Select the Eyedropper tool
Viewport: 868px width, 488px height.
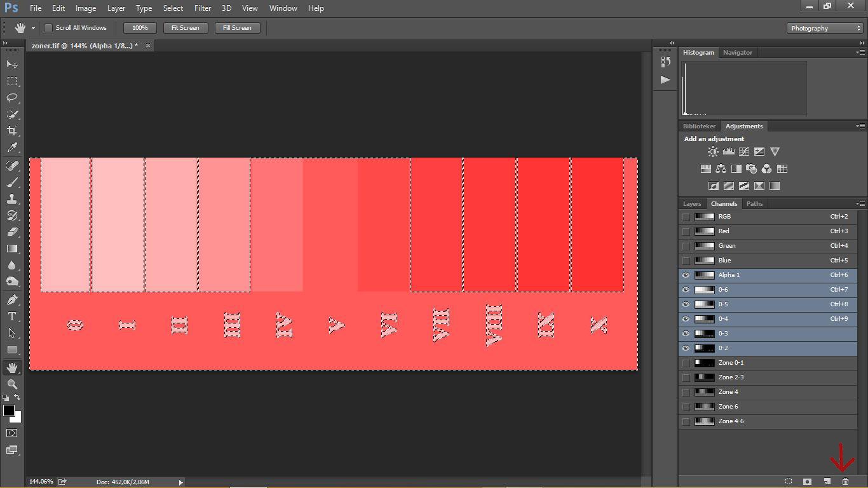click(x=12, y=147)
